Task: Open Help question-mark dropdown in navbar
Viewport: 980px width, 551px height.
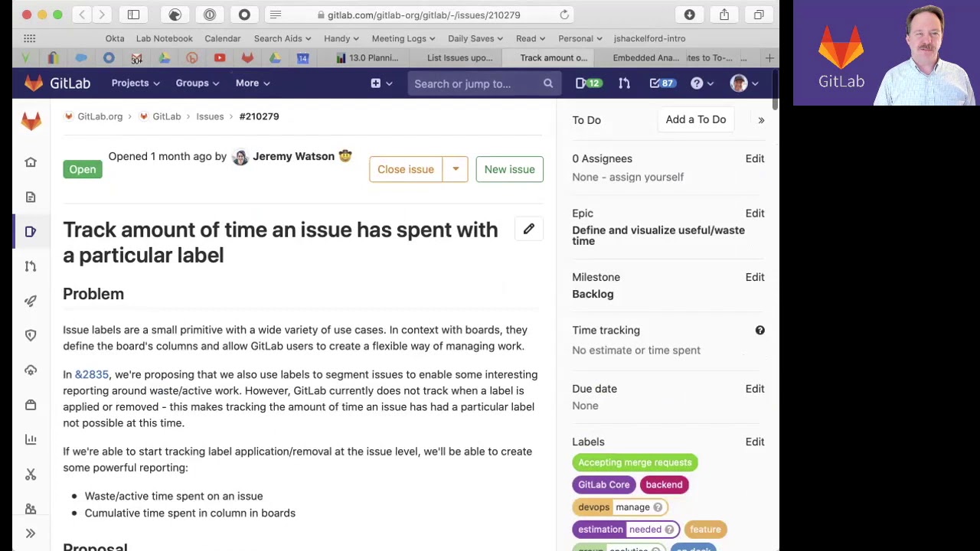Action: (x=702, y=83)
